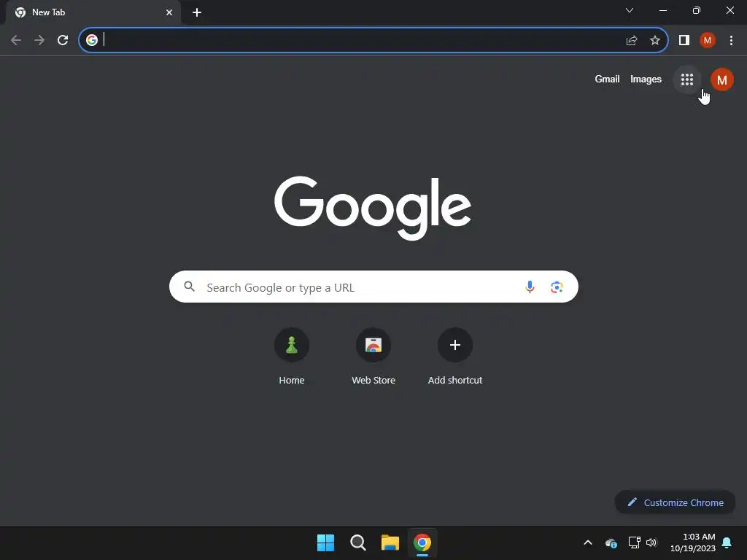Close the New Tab tab

[x=169, y=12]
